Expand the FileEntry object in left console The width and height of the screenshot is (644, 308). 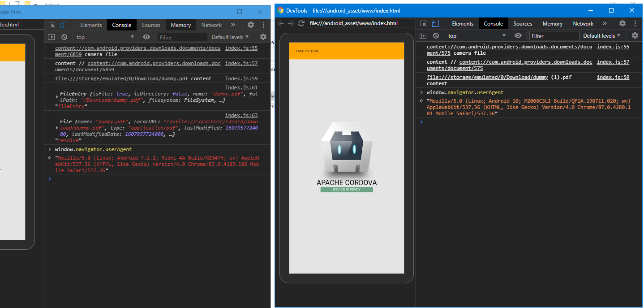57,96
